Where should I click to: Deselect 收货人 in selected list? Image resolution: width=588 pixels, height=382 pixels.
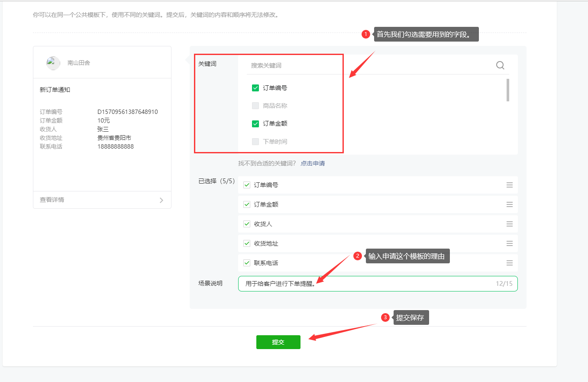click(247, 224)
